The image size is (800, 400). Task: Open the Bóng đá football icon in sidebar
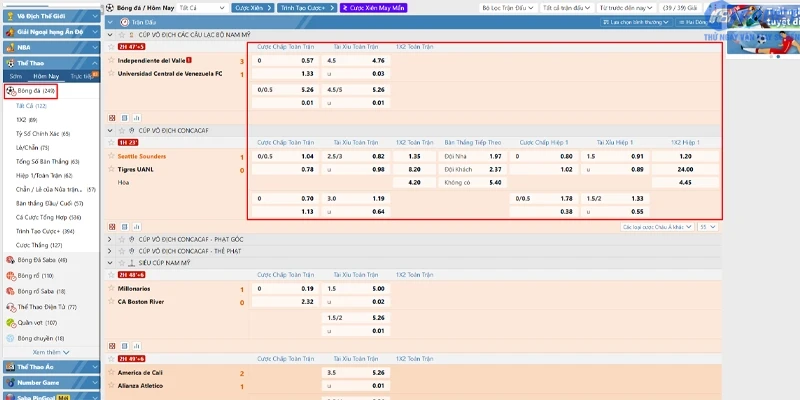[x=10, y=91]
